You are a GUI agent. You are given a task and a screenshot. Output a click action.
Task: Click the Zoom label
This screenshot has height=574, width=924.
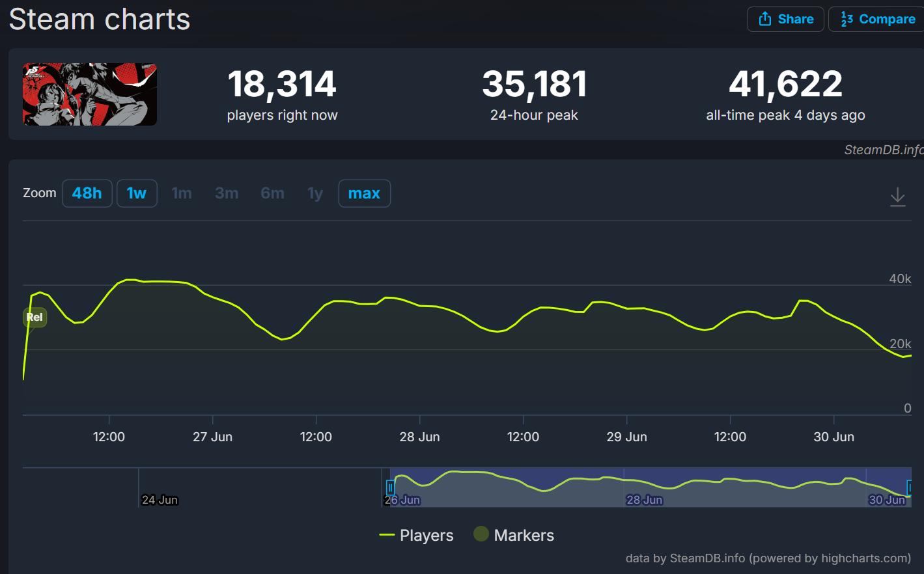(40, 193)
